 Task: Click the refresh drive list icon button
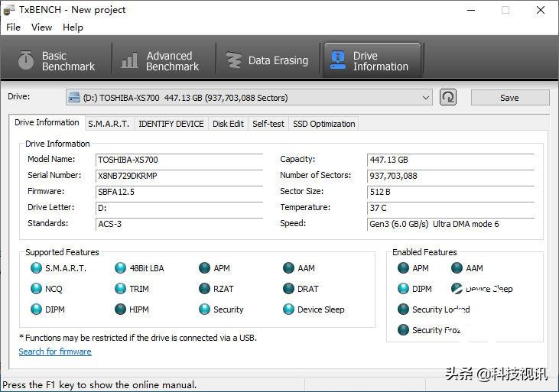click(x=448, y=97)
